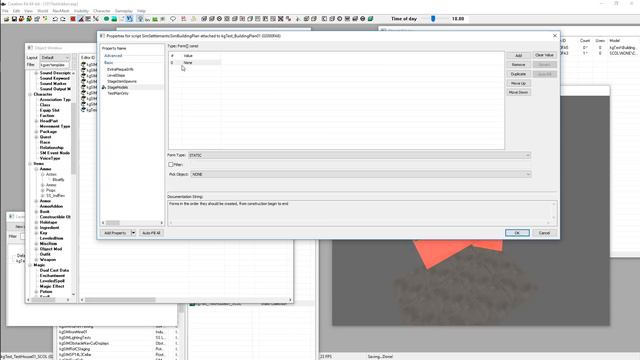Select the StageModels property
Screen dimensions: 640x360
[x=118, y=87]
